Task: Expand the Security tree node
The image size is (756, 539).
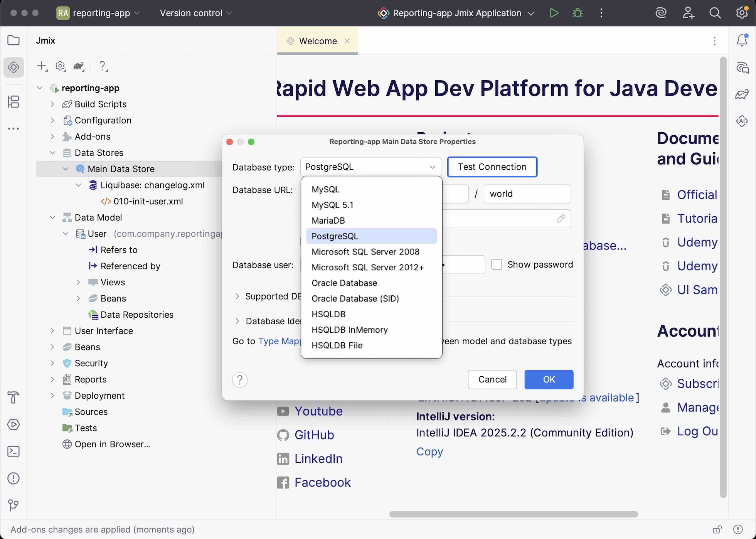Action: (x=52, y=363)
